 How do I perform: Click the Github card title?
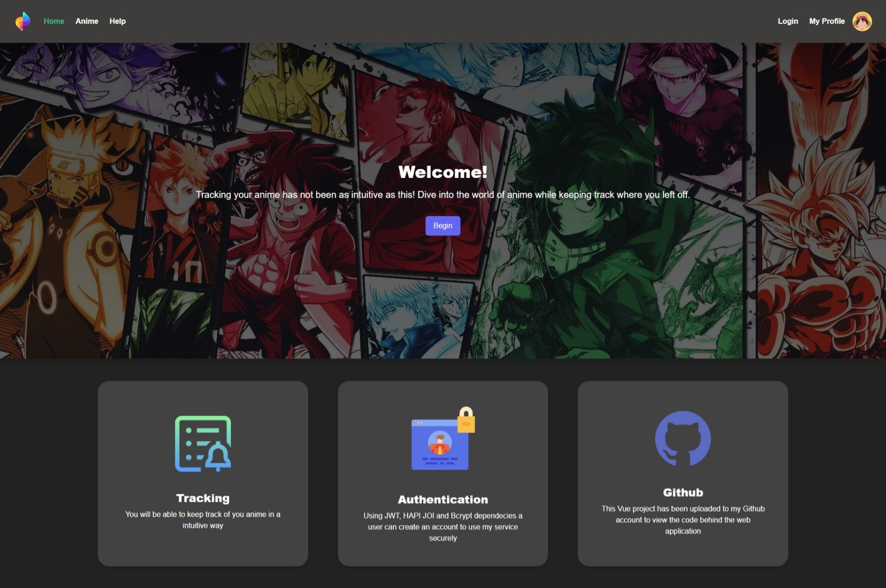point(683,492)
